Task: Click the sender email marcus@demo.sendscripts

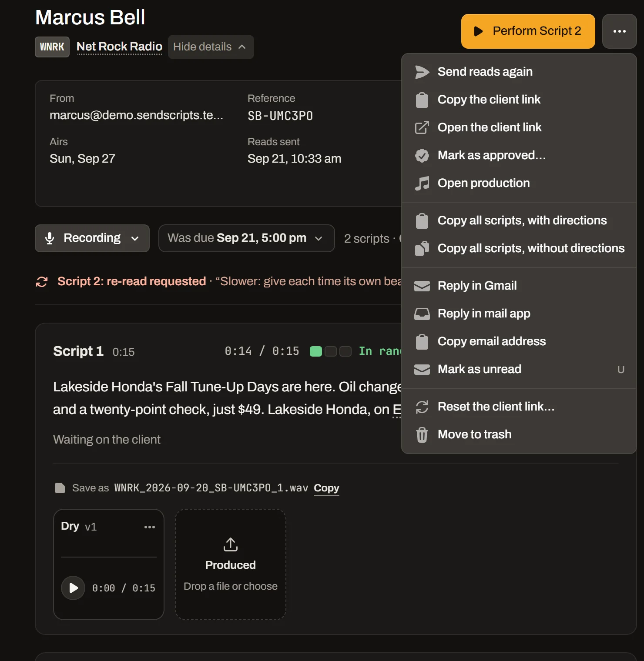Action: tap(136, 115)
